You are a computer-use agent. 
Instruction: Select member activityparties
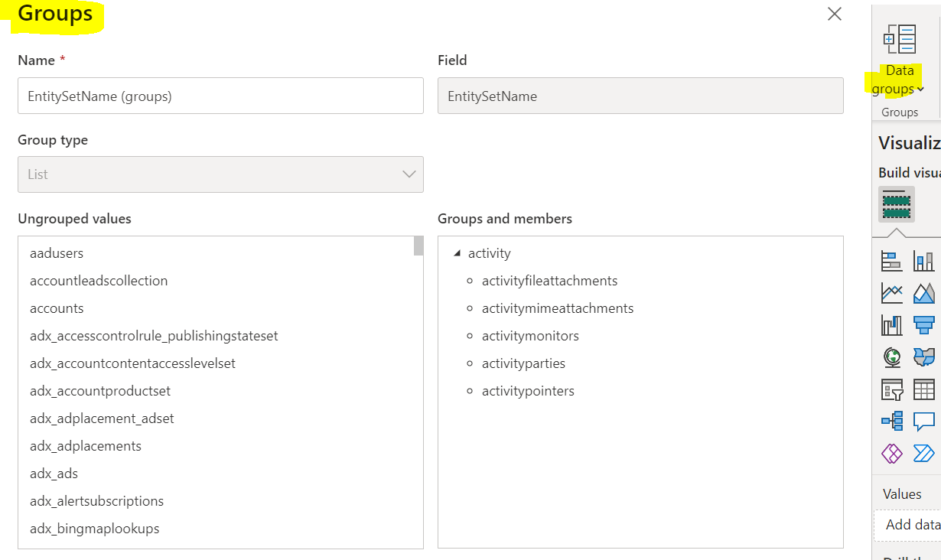pos(523,363)
